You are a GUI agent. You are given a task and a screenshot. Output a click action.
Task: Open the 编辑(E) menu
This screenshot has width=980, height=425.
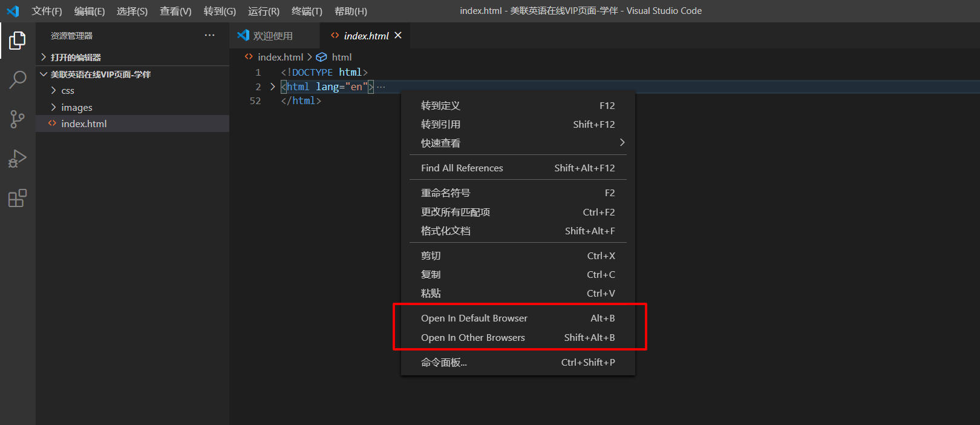[x=90, y=11]
